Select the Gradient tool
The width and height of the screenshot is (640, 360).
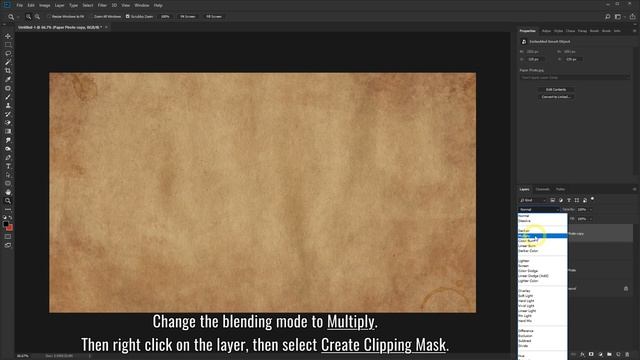pyautogui.click(x=8, y=131)
